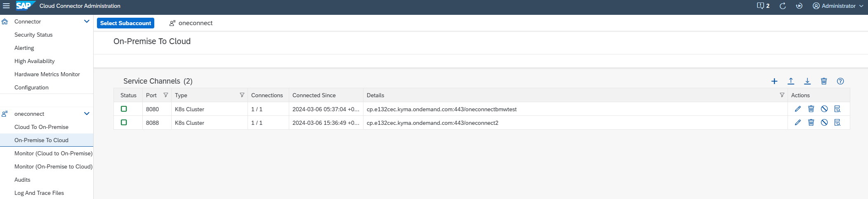Collapse the Connector navigation group
The width and height of the screenshot is (868, 199).
pyautogui.click(x=87, y=21)
